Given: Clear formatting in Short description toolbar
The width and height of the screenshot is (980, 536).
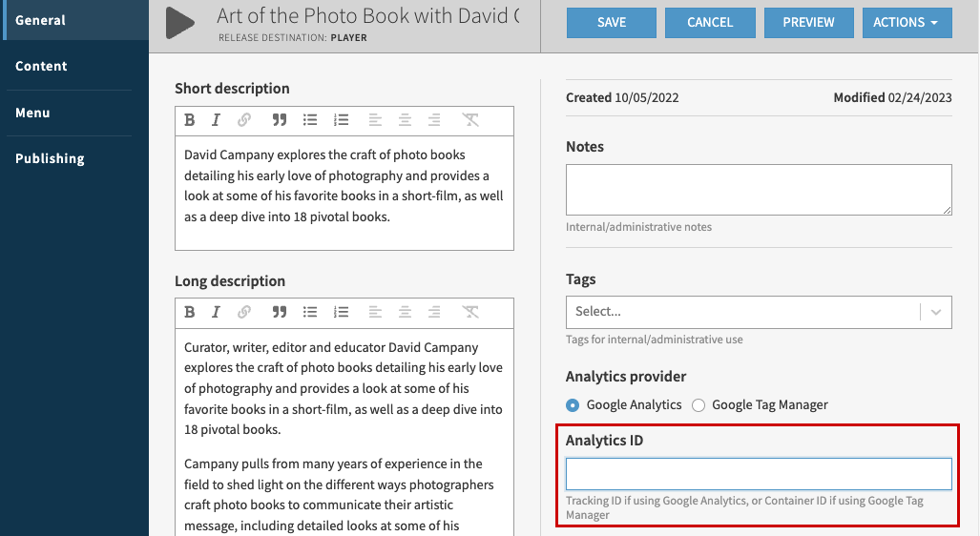Looking at the screenshot, I should pos(470,120).
